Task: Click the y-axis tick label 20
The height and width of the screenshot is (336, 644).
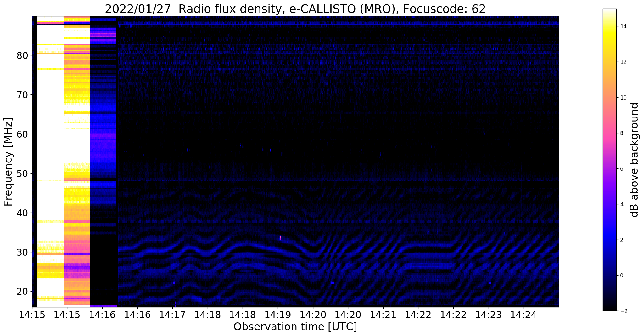Action: (22, 292)
